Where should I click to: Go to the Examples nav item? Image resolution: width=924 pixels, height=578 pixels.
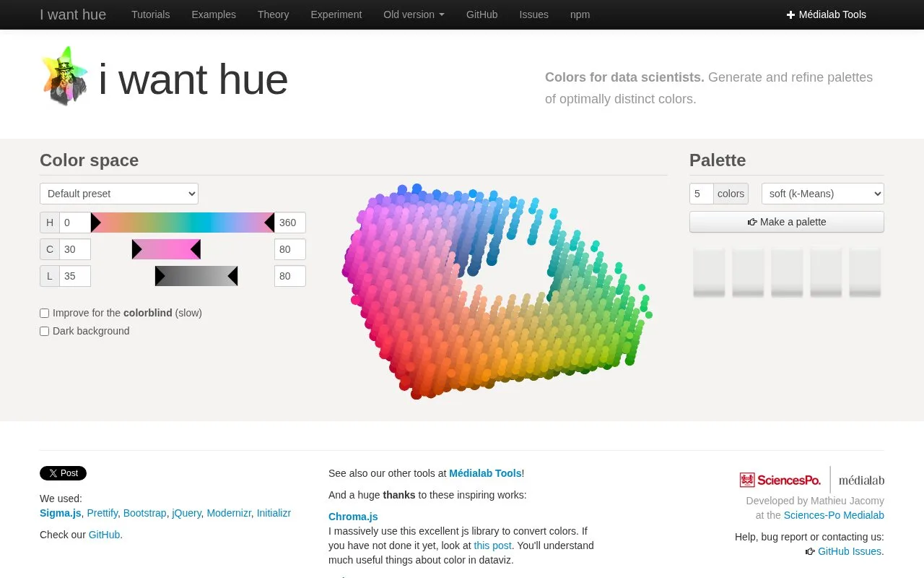(x=214, y=14)
